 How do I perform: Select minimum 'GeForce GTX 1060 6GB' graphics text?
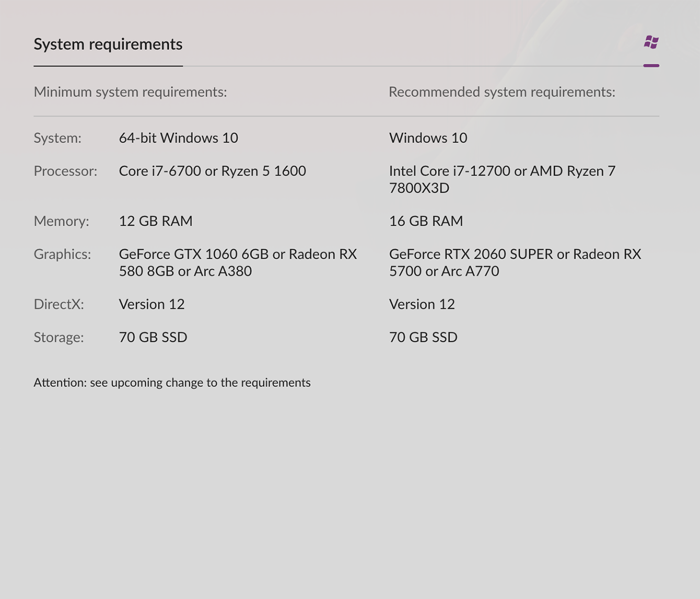194,254
